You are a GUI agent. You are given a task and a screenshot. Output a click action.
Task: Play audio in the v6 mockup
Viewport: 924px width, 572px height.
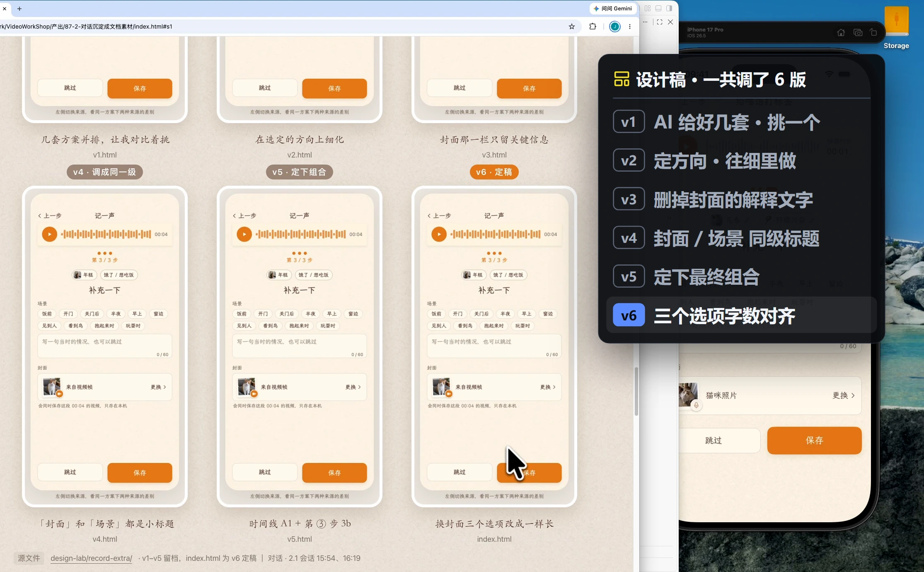(439, 234)
